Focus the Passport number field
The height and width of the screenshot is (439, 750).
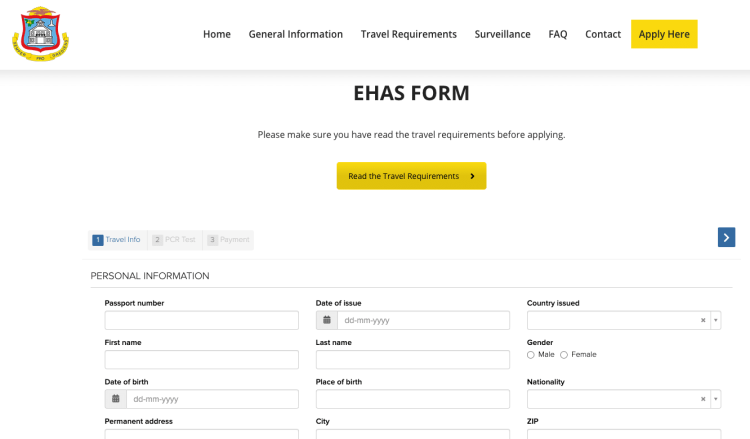point(201,320)
